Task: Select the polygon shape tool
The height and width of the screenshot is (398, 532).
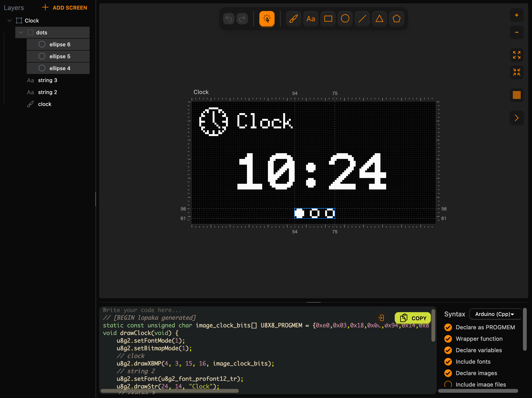Action: pyautogui.click(x=396, y=19)
